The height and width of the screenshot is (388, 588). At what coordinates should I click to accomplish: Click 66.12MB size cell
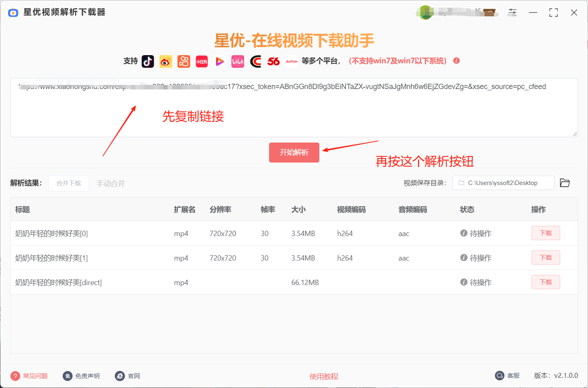click(x=305, y=283)
